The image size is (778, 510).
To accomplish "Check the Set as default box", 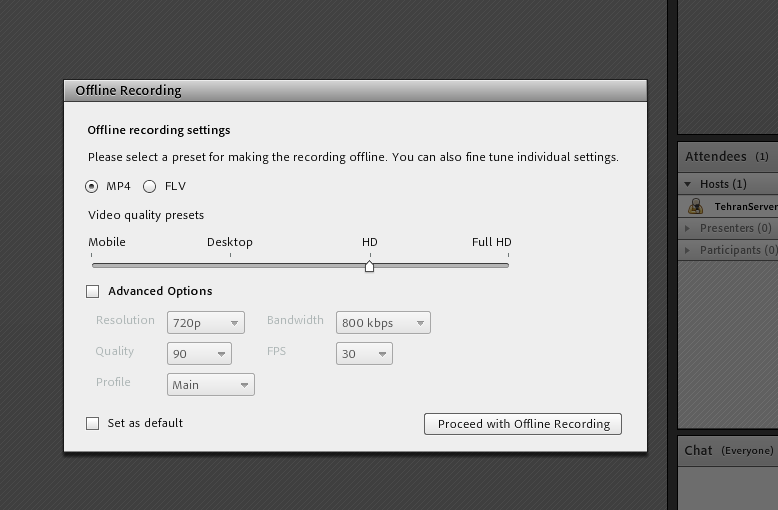I will point(93,424).
